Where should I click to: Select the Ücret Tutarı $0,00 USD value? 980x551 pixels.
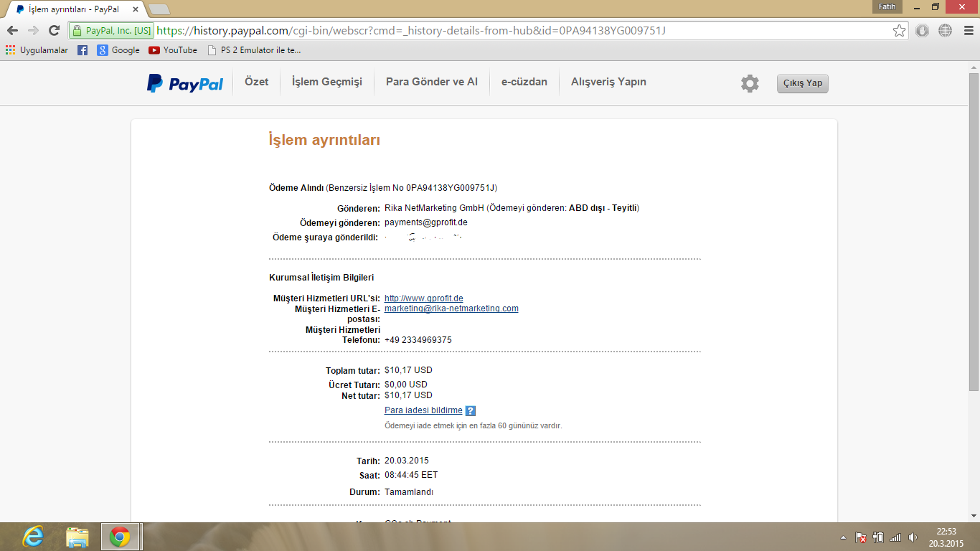pos(406,385)
